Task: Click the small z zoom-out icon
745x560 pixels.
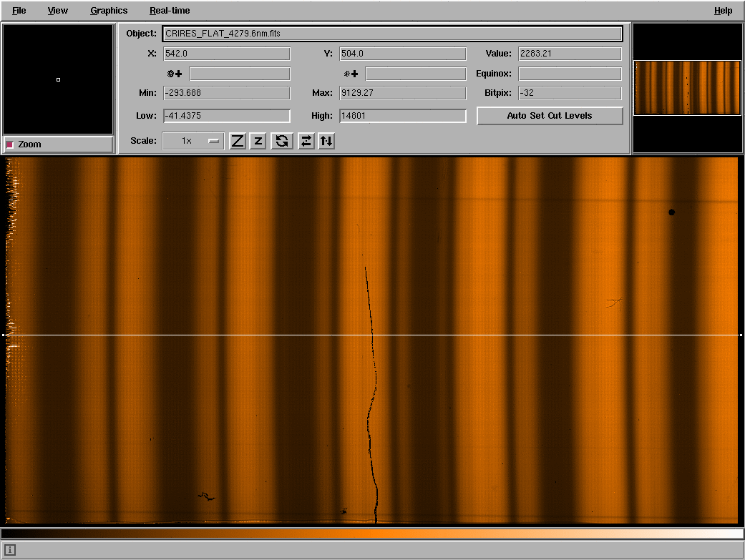Action: click(258, 141)
